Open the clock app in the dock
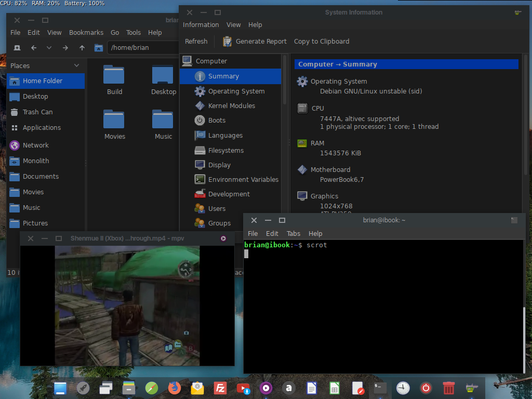 403,388
